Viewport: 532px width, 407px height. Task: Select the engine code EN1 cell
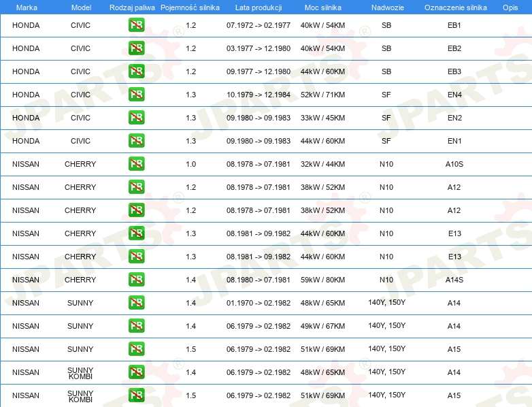pyautogui.click(x=454, y=141)
